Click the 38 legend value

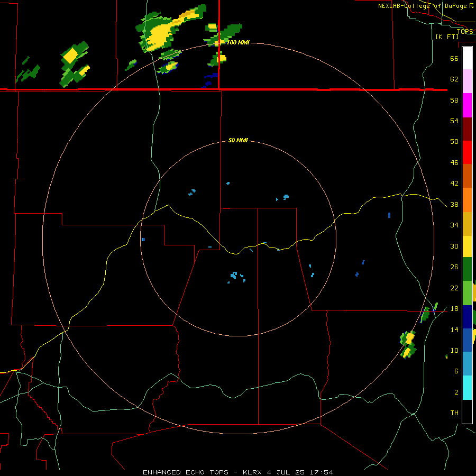pyautogui.click(x=454, y=204)
